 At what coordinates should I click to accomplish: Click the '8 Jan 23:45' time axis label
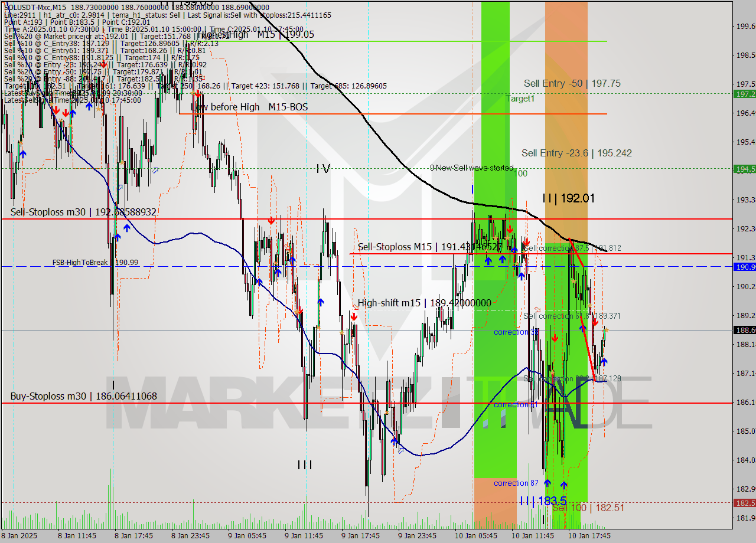(x=190, y=536)
